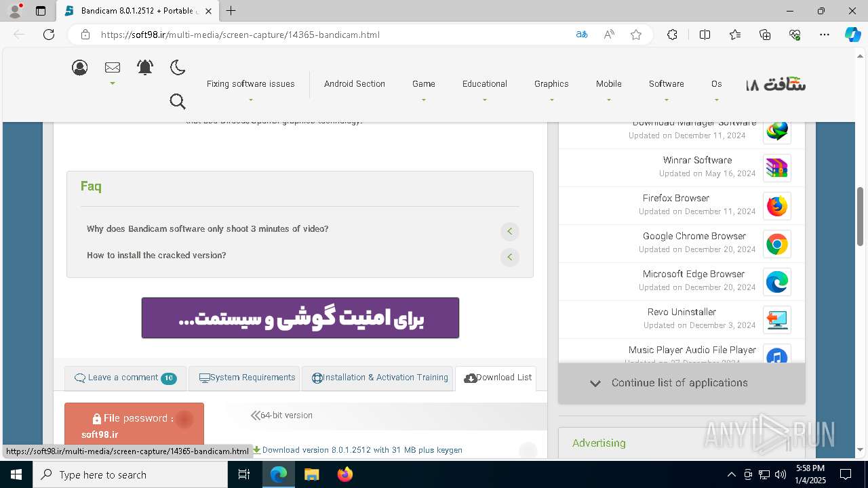Open browser Extensions puzzle icon
Screen dimensions: 868x488
[672, 35]
